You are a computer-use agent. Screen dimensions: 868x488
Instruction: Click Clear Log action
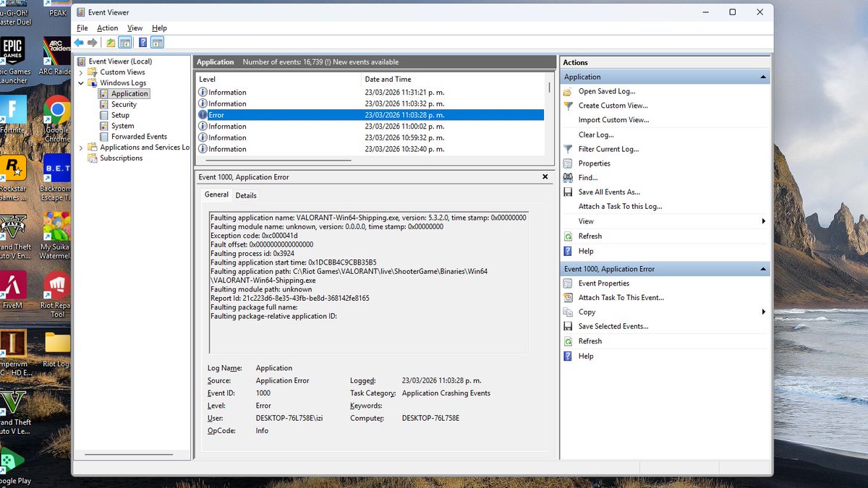[596, 134]
